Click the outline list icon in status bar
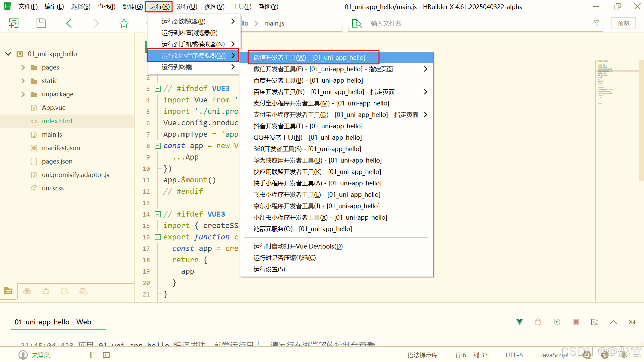The width and height of the screenshot is (644, 362). pos(93,355)
